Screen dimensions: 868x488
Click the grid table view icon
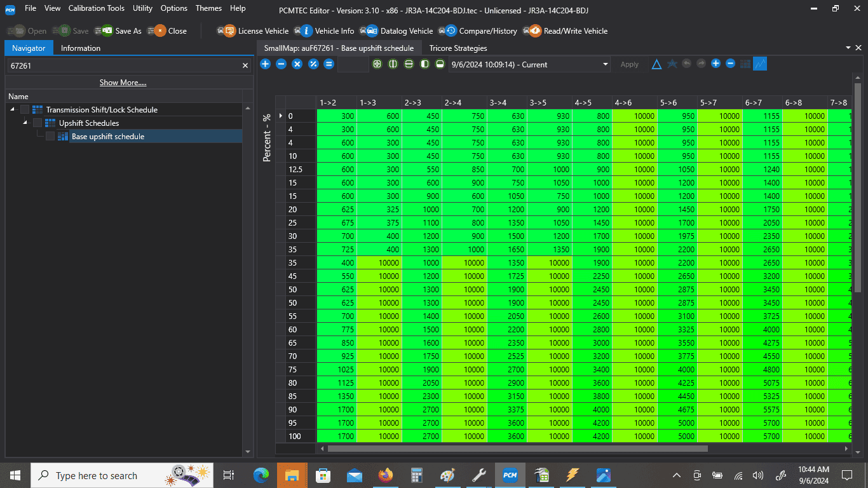[x=745, y=64]
